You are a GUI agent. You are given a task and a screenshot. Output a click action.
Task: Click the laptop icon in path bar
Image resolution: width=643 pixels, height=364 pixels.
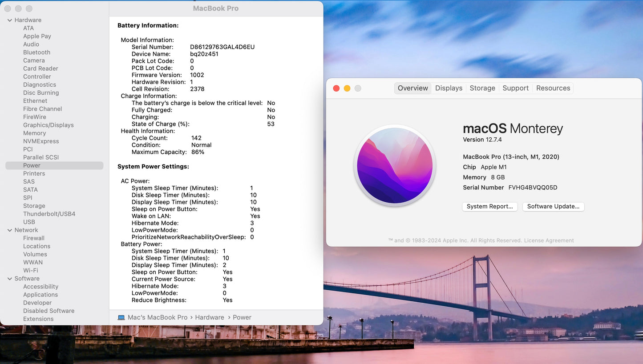[x=121, y=317]
